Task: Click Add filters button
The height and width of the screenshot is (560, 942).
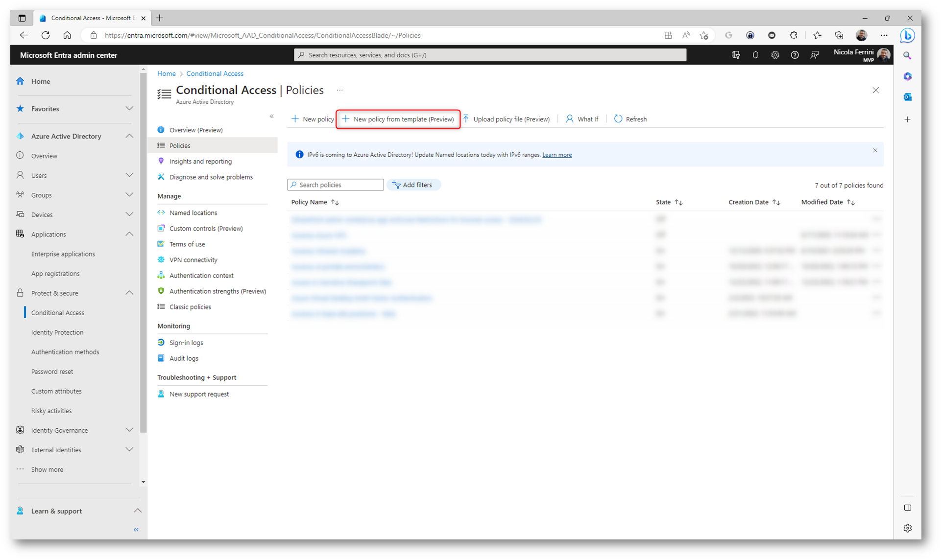Action: click(x=413, y=185)
